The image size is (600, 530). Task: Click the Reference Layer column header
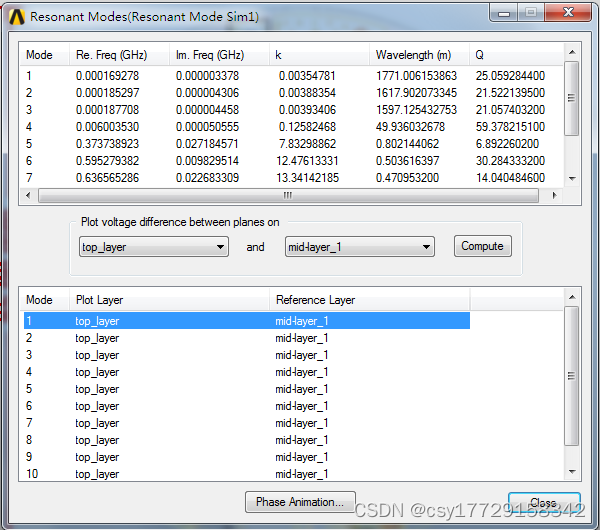pyautogui.click(x=370, y=300)
